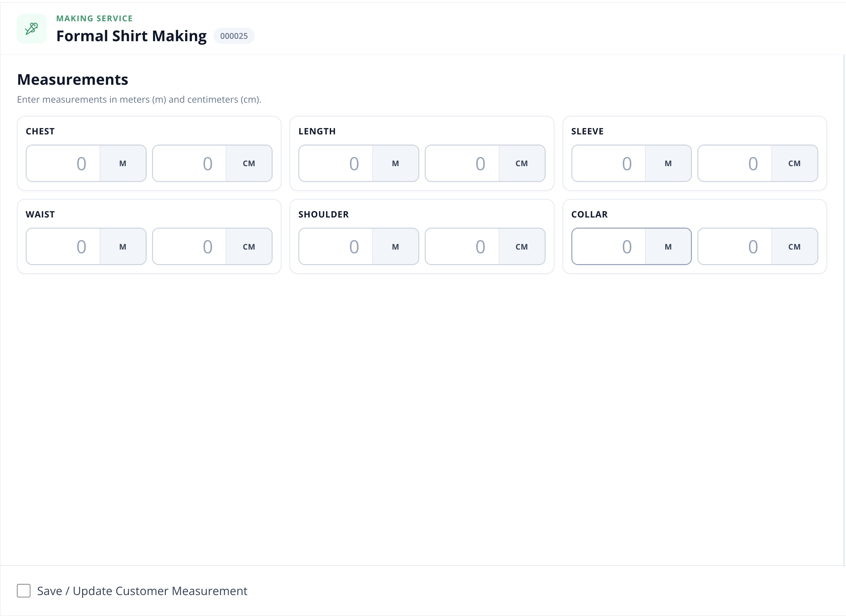Viewport: 846px width, 616px height.
Task: Click the CM unit label in Collar
Action: tap(795, 247)
